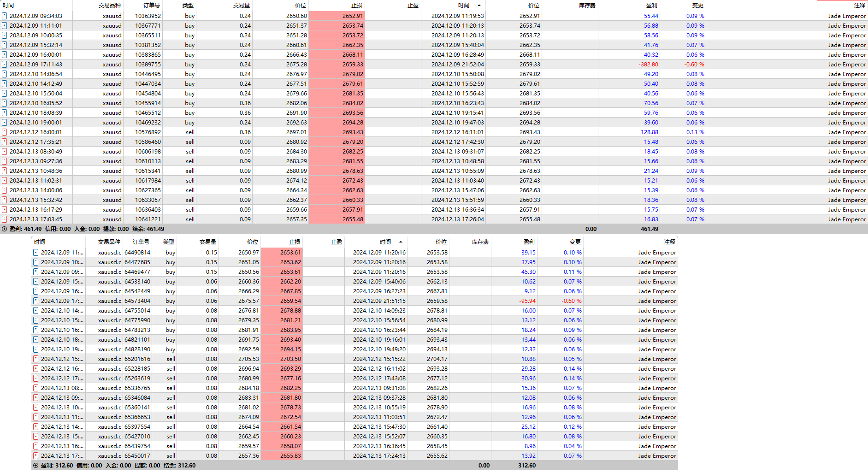Select open time 2024.12.09 09:34:03
Viewport: 868px width, 473px height.
point(36,16)
